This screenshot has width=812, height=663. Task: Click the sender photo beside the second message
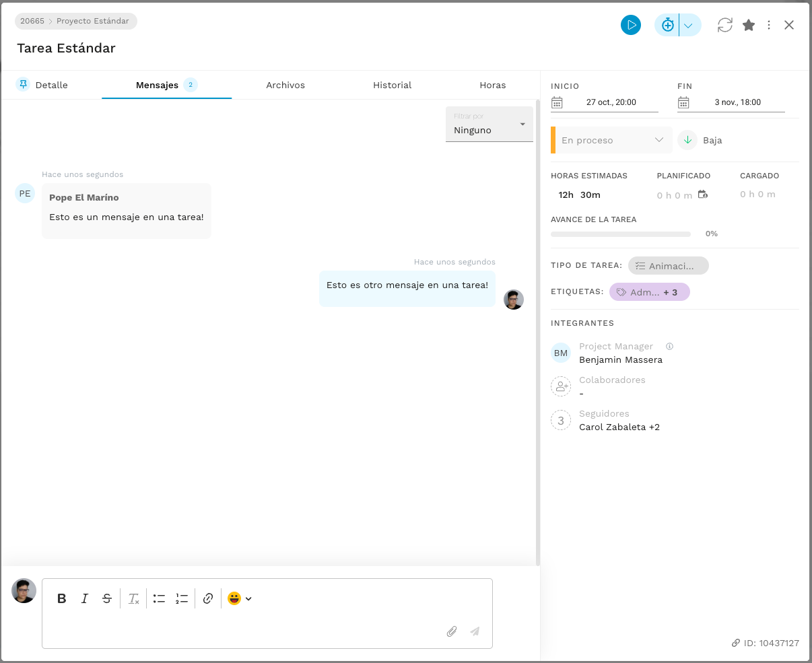pos(514,300)
